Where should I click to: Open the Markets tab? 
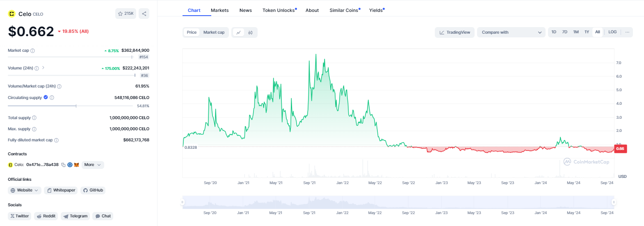coord(220,10)
